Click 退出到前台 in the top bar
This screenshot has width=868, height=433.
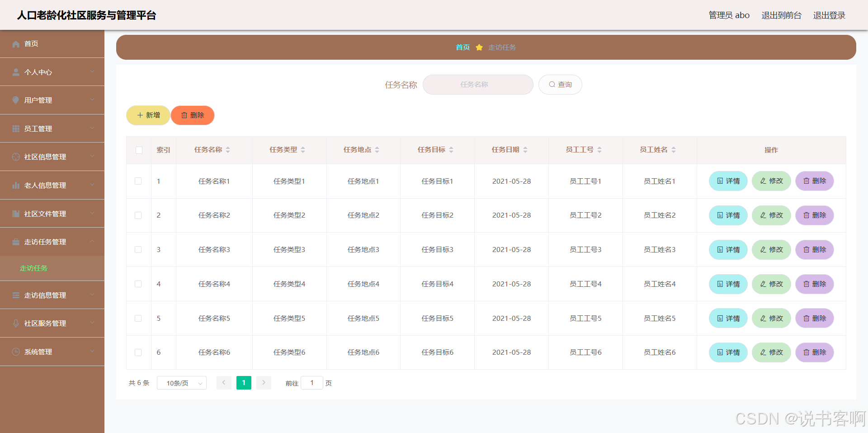[x=781, y=15]
